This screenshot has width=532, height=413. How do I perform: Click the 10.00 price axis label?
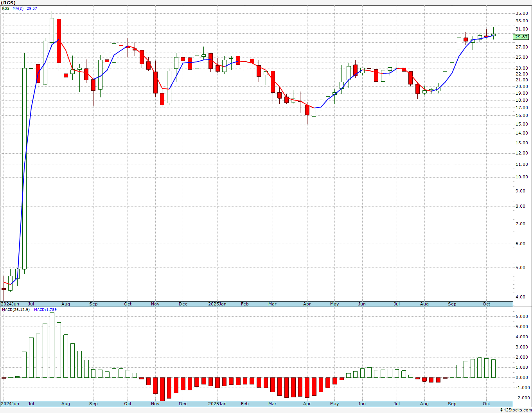click(521, 177)
